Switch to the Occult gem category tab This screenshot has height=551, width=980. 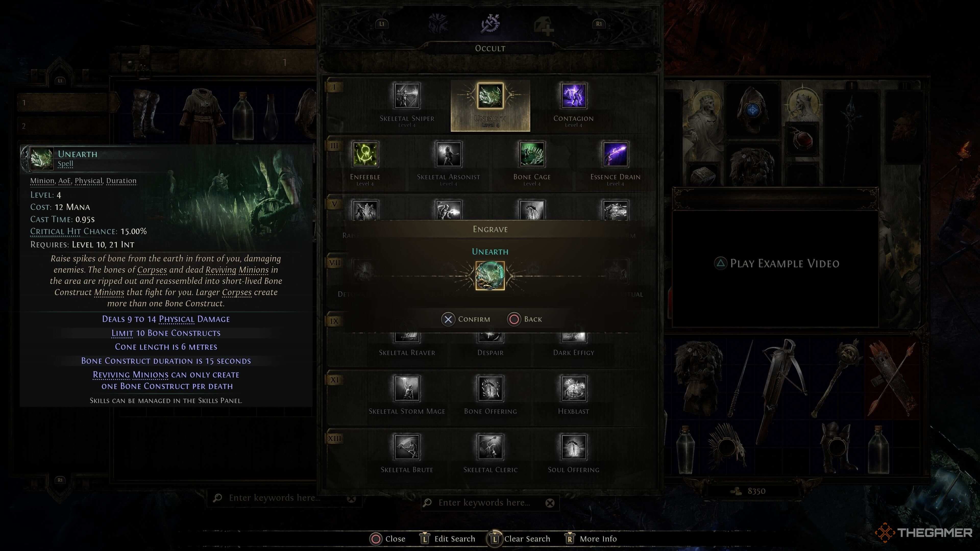click(490, 24)
